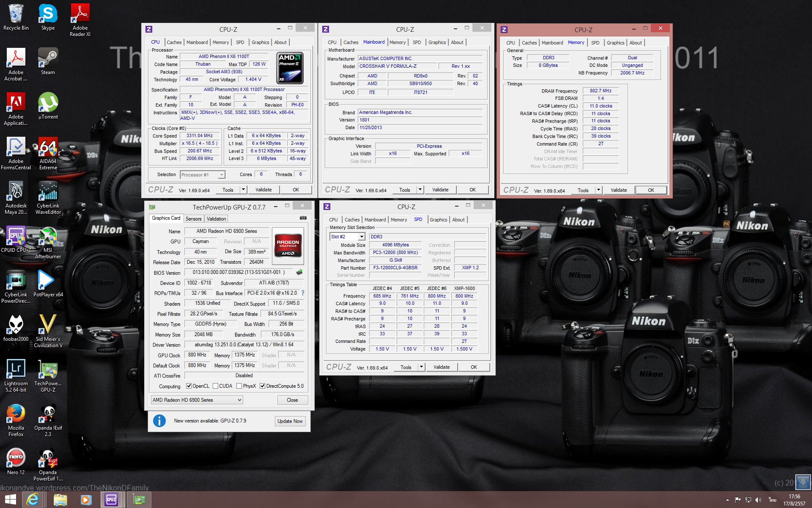Toggle the OpenCL checkbox
Image resolution: width=812 pixels, height=508 pixels.
pos(189,386)
